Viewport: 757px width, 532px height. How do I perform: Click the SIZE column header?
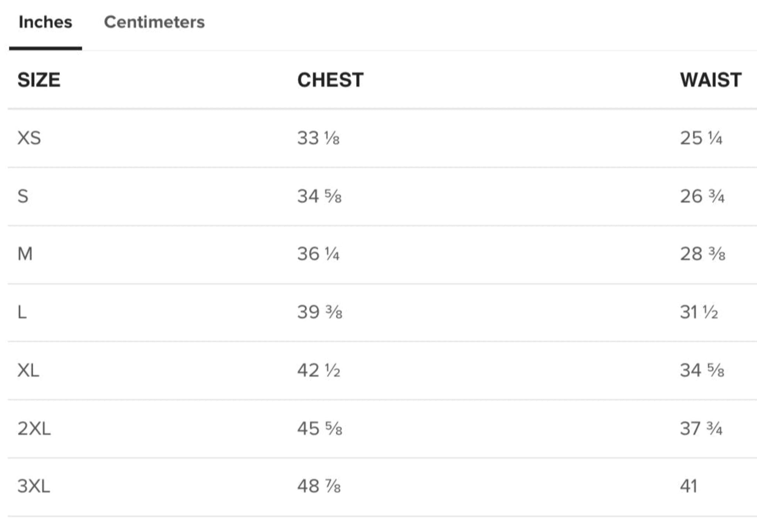pos(39,80)
